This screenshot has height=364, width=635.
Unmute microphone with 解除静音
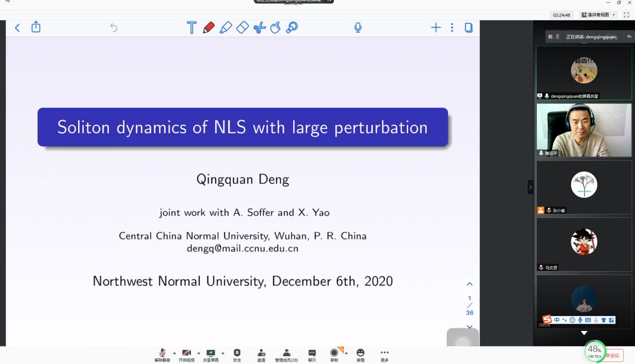point(162,355)
